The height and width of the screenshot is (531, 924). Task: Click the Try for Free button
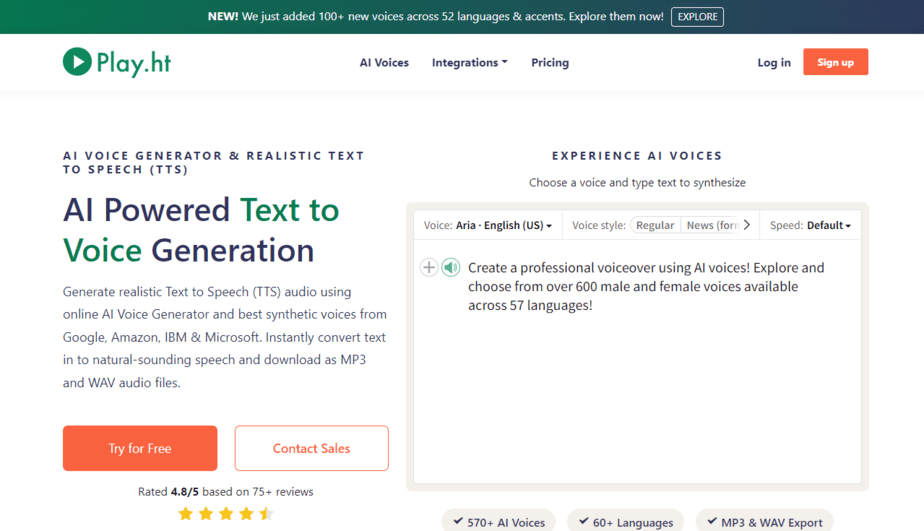point(140,448)
